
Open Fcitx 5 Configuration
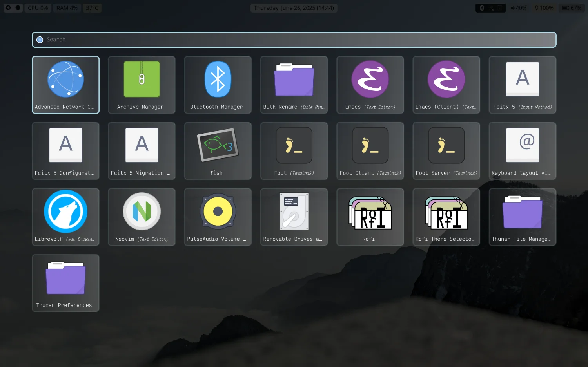[x=65, y=151]
